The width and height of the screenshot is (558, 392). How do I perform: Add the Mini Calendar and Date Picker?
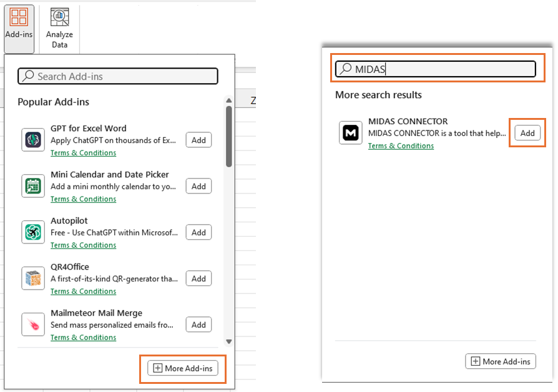click(x=198, y=186)
